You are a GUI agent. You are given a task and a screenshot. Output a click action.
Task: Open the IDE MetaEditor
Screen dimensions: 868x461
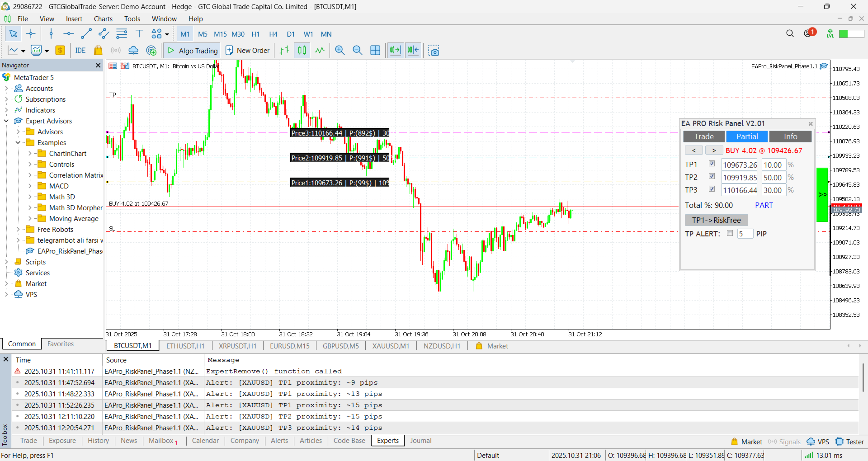point(80,51)
